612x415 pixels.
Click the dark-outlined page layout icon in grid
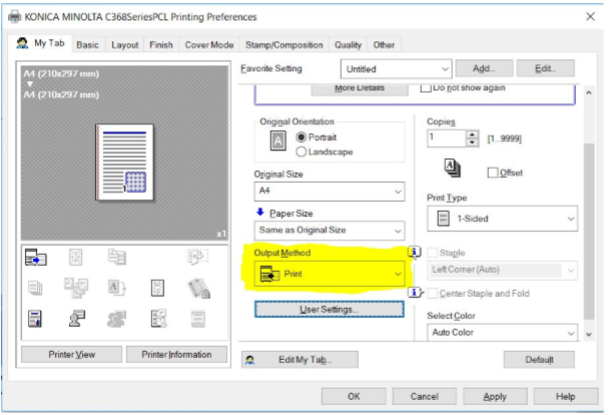[x=157, y=288]
